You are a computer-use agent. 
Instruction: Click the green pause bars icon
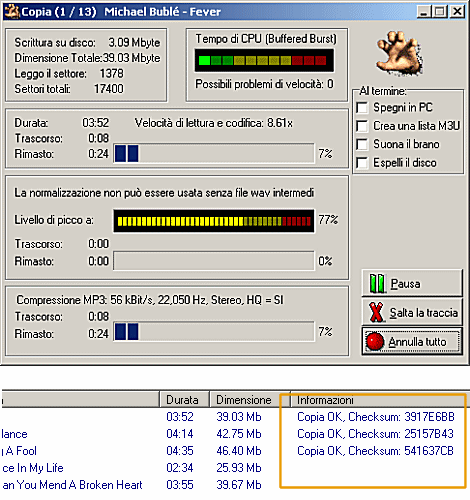377,283
